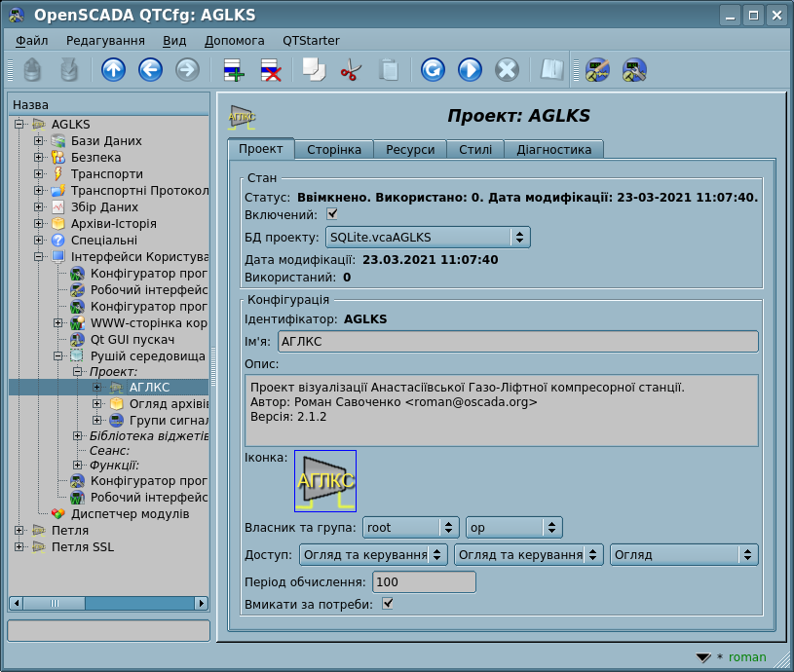
Task: Open the group dropdown showing op
Action: (514, 527)
